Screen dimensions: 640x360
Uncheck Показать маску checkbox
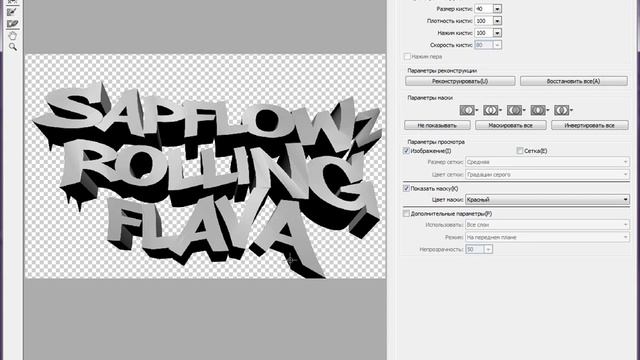point(406,188)
